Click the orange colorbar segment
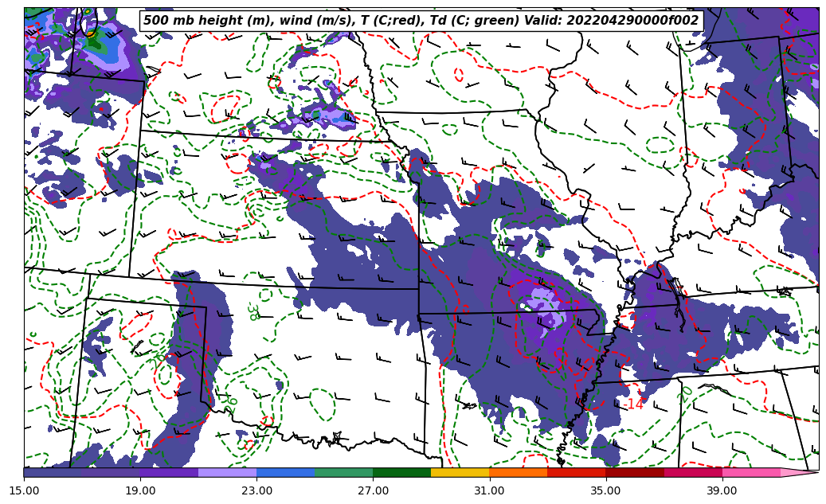826x504 pixels. [x=518, y=472]
